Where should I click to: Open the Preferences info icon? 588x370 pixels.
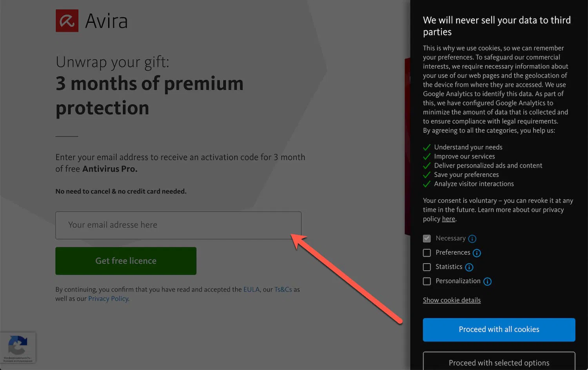[x=477, y=253]
